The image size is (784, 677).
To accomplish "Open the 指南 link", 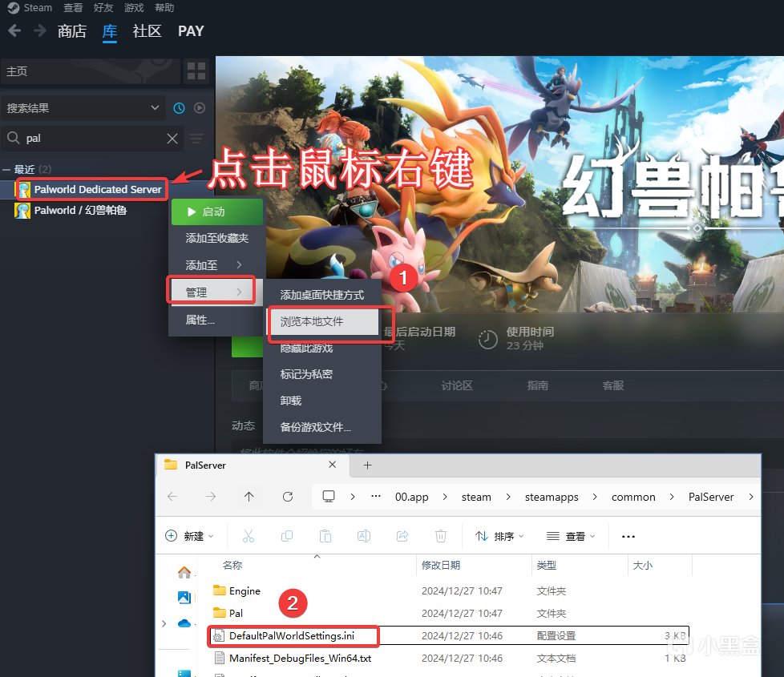I will coord(538,385).
